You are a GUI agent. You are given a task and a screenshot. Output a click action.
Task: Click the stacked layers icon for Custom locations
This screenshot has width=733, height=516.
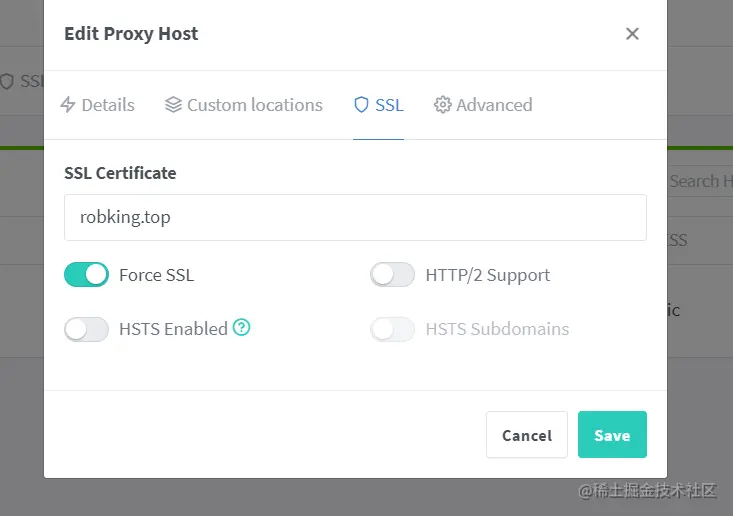tap(173, 105)
